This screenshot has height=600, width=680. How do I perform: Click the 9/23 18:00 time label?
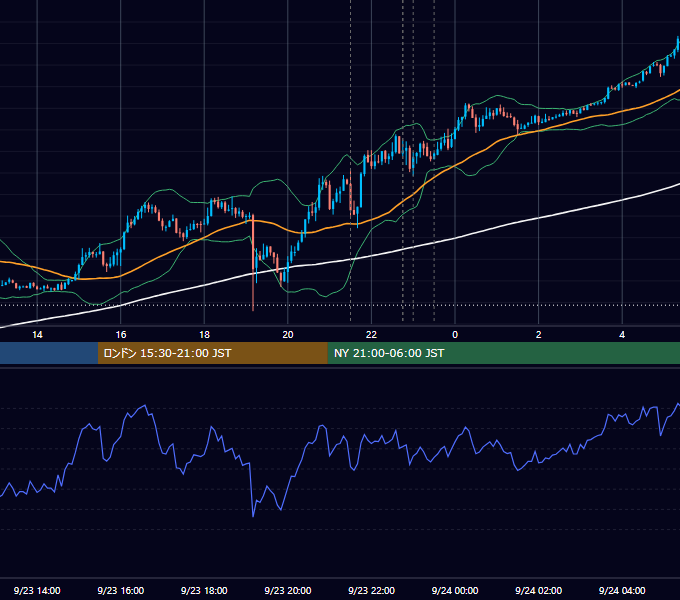point(204,590)
